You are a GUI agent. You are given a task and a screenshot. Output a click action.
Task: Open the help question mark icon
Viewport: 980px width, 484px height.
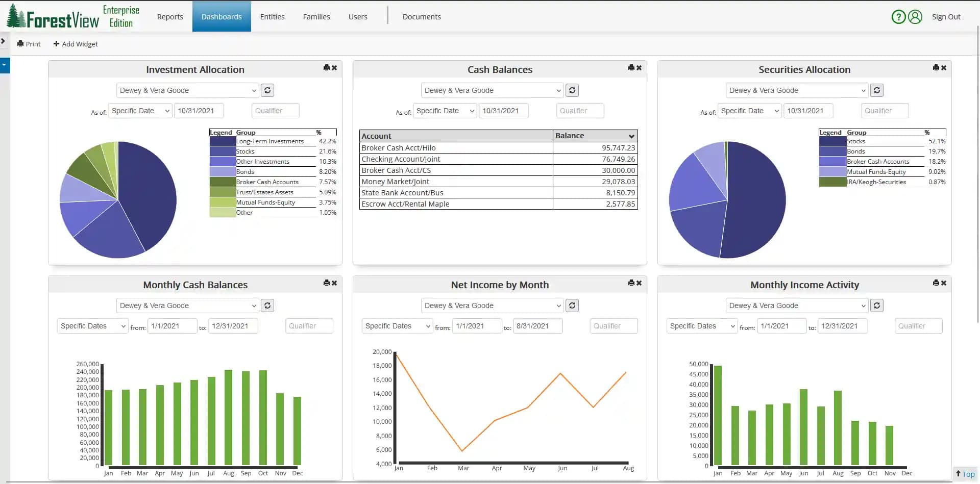point(898,17)
